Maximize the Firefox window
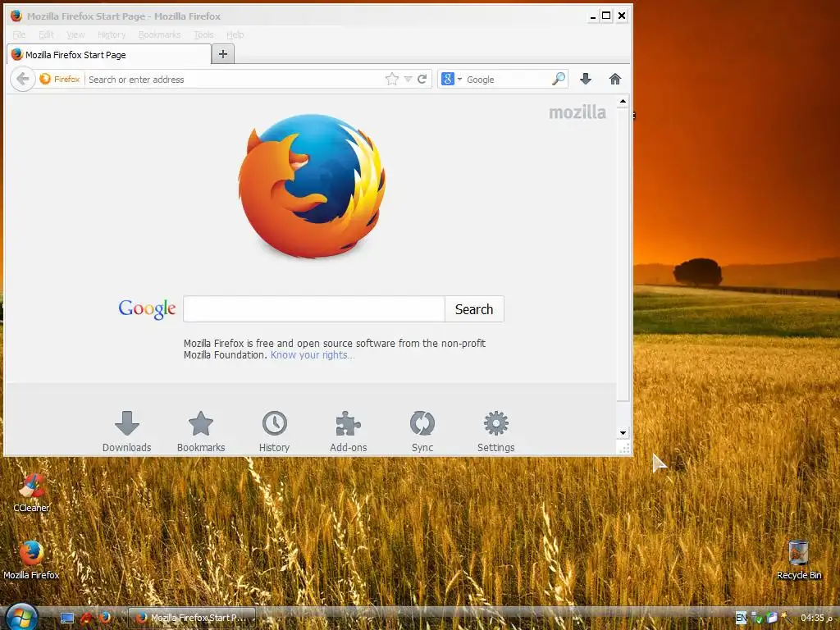 [x=606, y=16]
